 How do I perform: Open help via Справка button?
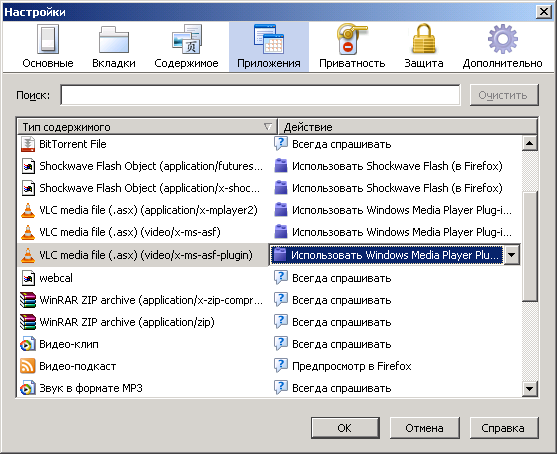click(504, 428)
